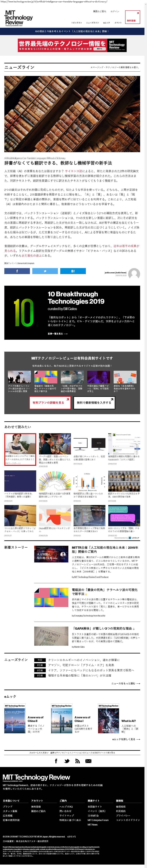Open footer ブランド link

click(7, 807)
